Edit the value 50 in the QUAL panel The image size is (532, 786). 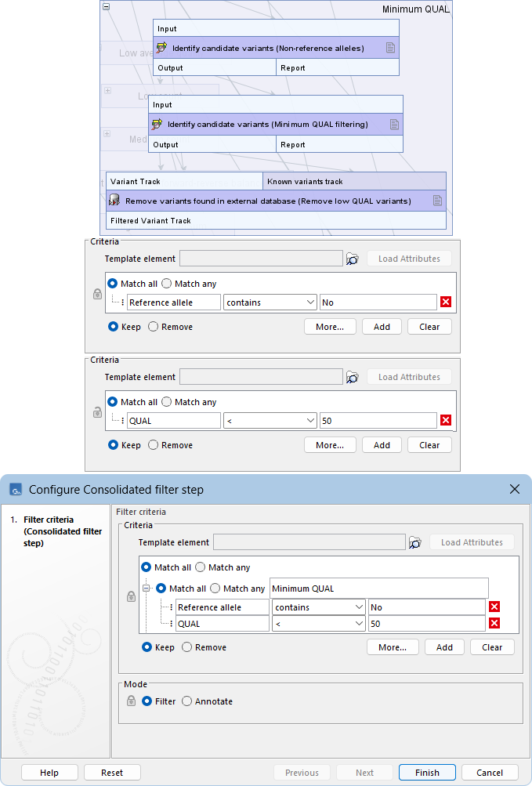(378, 421)
